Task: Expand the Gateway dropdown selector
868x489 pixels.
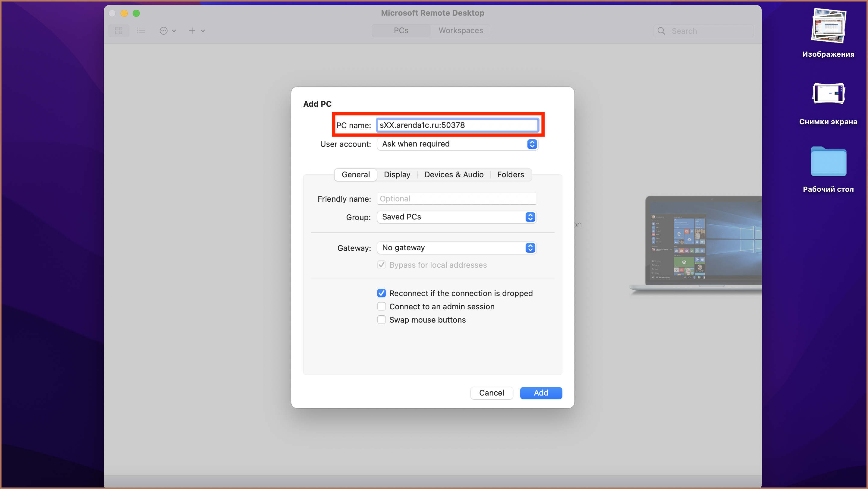Action: (530, 247)
